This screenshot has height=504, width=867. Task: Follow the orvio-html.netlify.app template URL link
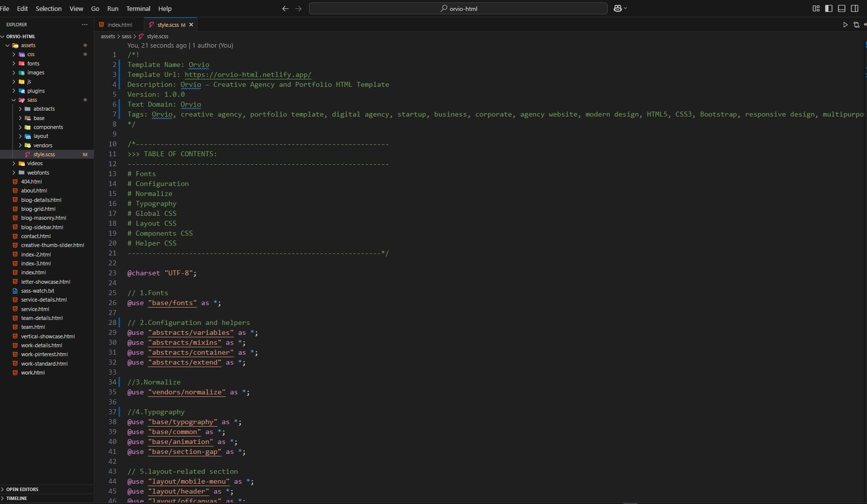coord(248,74)
